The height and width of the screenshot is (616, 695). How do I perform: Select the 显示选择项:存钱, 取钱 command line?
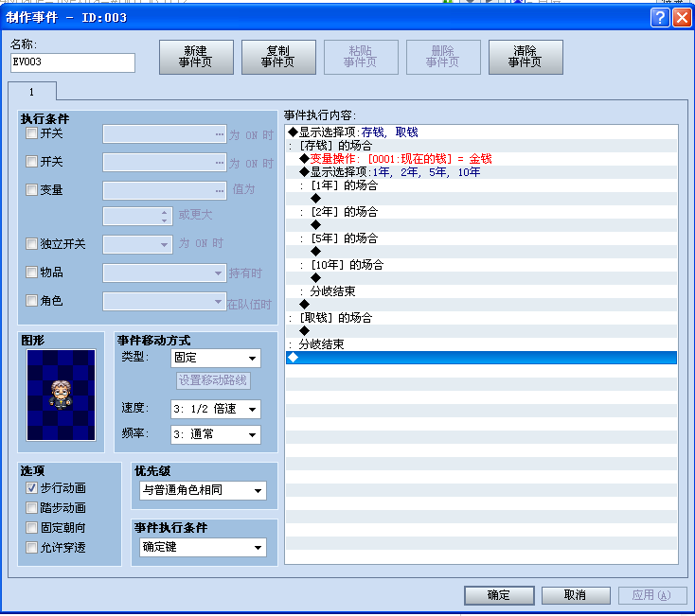pyautogui.click(x=481, y=132)
